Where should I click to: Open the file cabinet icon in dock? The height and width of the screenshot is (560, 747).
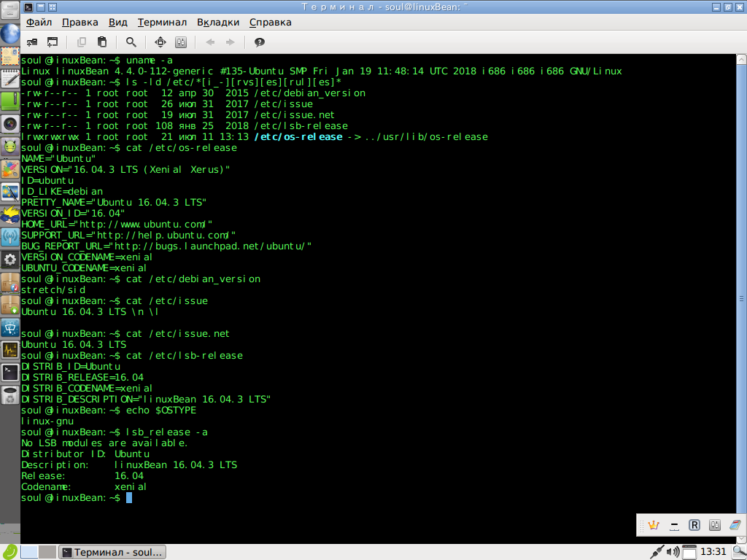(x=9, y=10)
